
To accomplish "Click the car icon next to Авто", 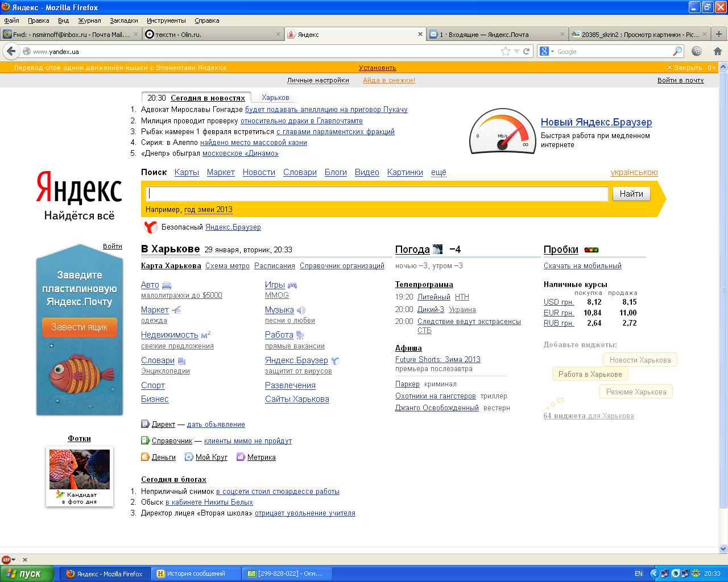I will point(167,285).
